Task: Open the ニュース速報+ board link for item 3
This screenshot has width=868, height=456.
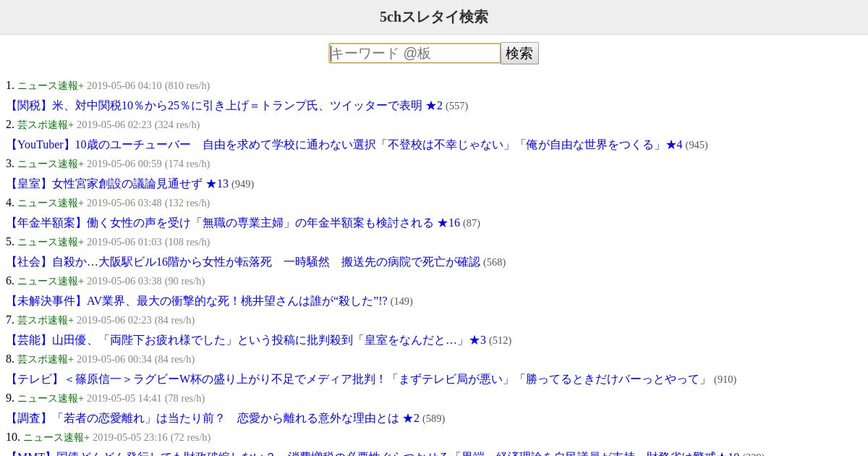Action: 51,164
